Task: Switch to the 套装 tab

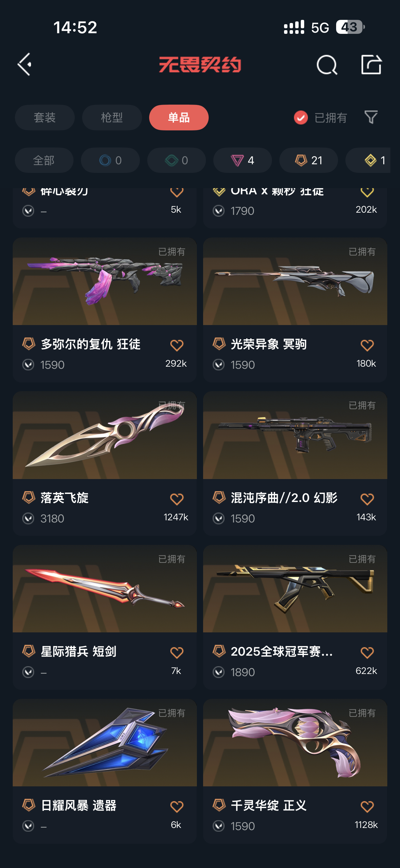Action: 45,117
